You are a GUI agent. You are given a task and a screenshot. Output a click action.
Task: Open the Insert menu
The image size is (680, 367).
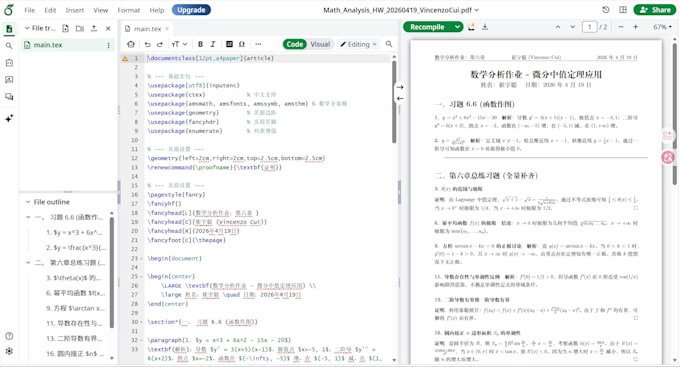coord(75,10)
